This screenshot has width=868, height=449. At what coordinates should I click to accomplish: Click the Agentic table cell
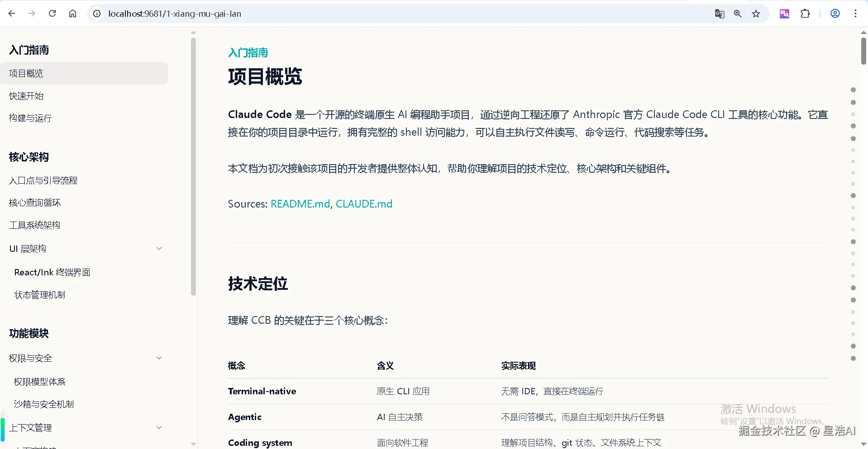pos(245,417)
